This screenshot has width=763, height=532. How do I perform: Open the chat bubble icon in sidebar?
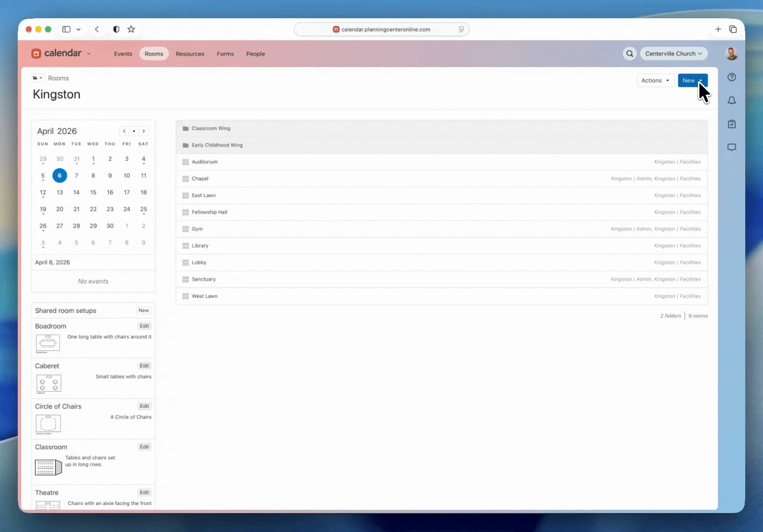tap(732, 147)
